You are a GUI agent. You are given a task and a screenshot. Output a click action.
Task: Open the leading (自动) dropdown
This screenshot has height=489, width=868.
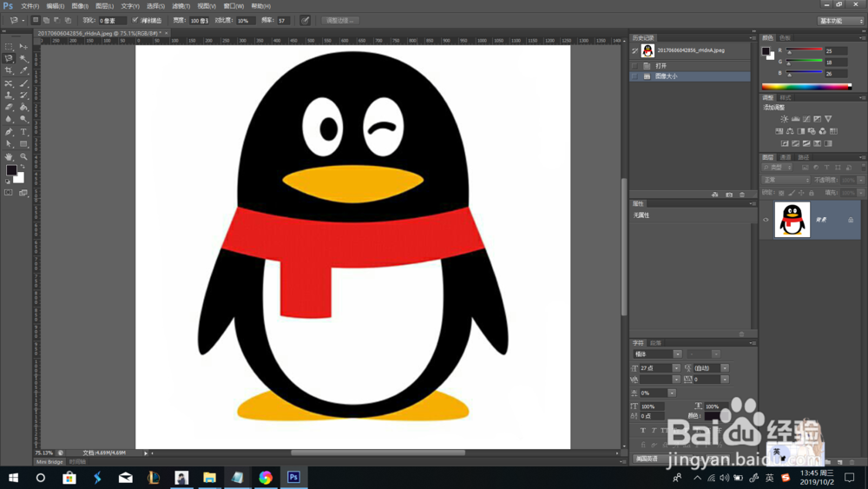(x=725, y=368)
